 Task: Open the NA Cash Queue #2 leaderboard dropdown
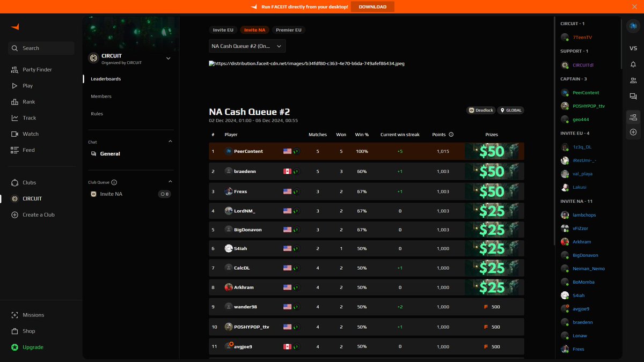click(247, 46)
